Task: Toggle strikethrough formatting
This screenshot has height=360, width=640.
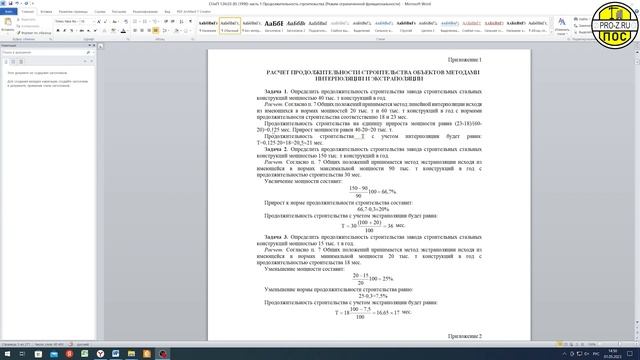Action: (82, 30)
